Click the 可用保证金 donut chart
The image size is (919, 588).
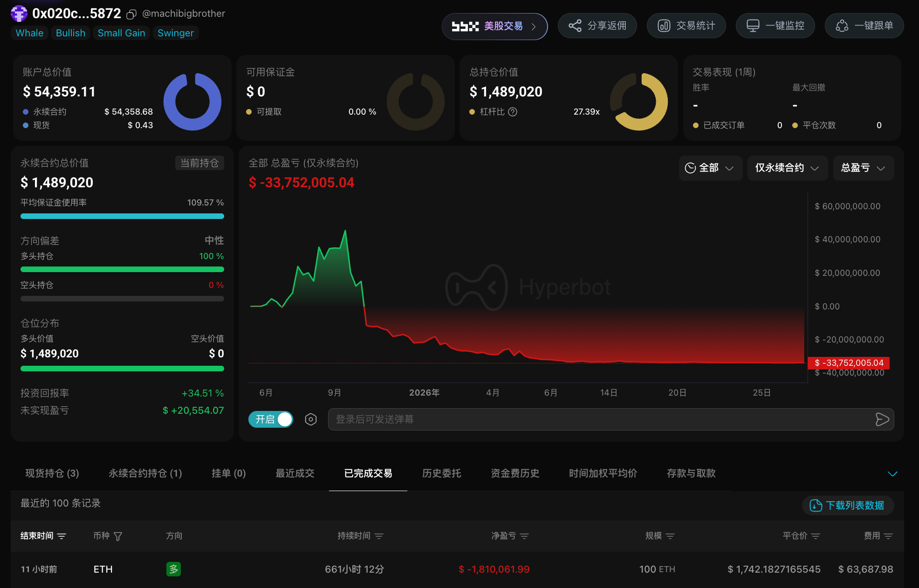(416, 102)
